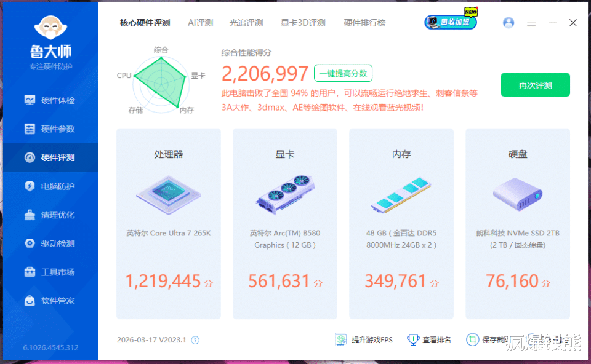Click the 6.1026.4545.312 build number
Viewport: 591px width, 364px height.
(x=50, y=347)
